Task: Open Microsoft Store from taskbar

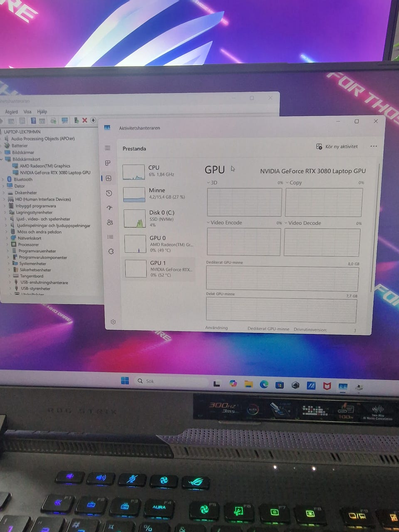Action: tap(280, 385)
